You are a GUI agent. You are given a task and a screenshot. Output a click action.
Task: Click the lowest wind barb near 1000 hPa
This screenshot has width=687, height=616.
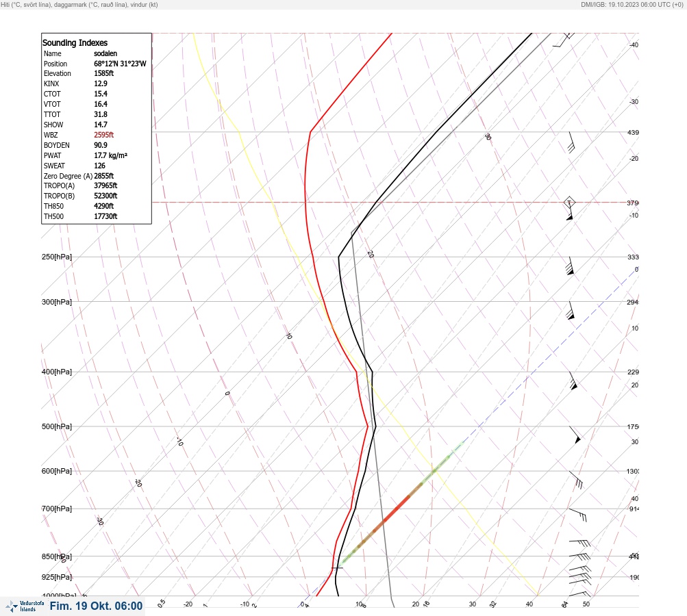point(580,594)
